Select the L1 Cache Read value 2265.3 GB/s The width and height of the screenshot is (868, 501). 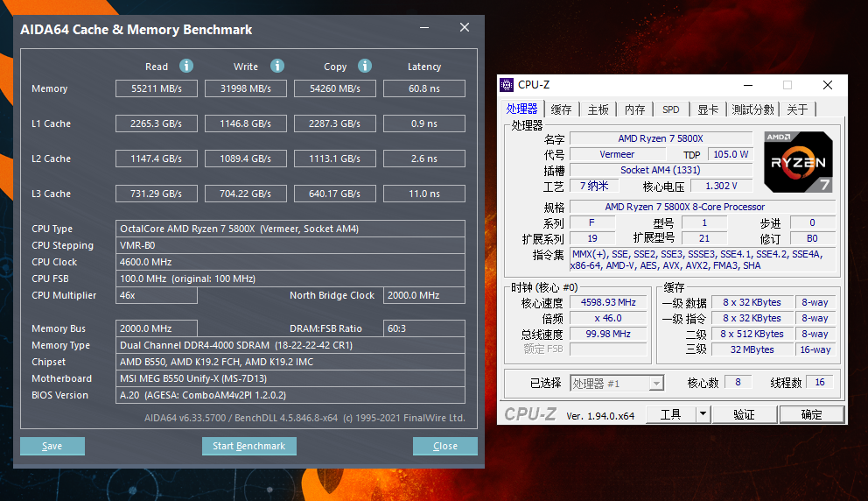tap(157, 123)
